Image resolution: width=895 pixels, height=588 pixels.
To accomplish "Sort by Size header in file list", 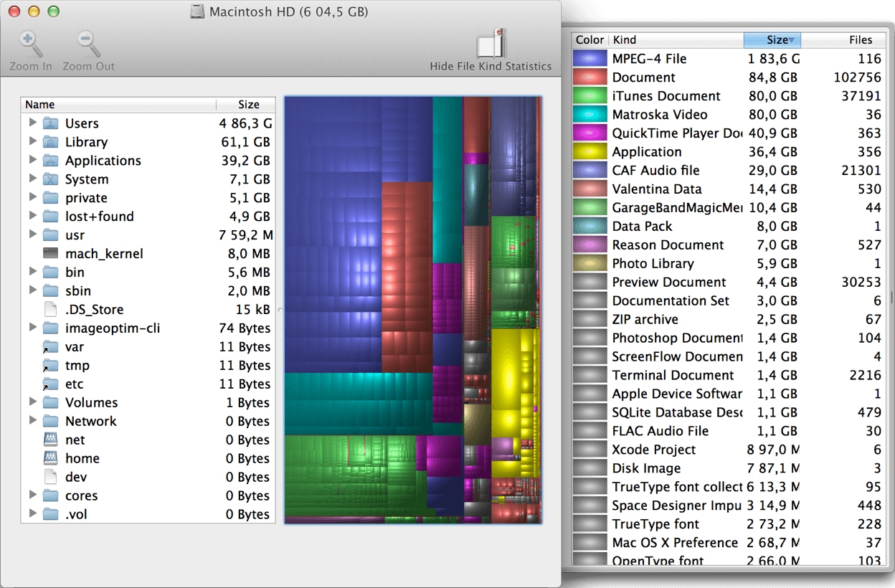I will 246,105.
